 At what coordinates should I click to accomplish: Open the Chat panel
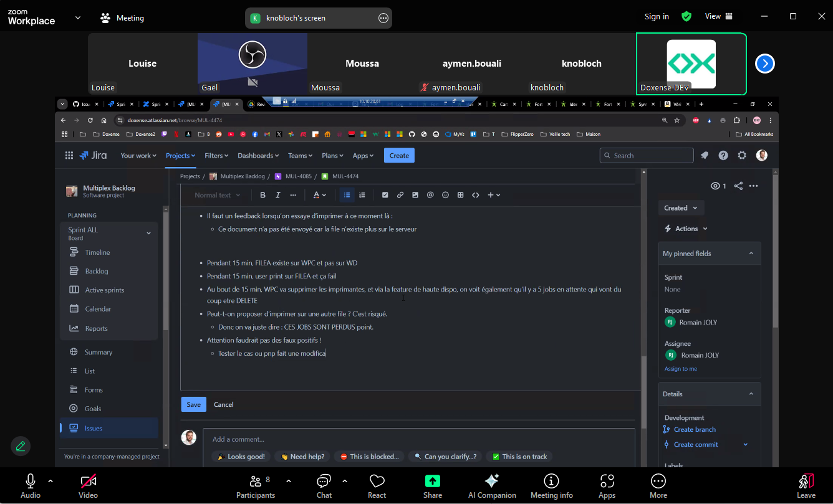point(324,482)
